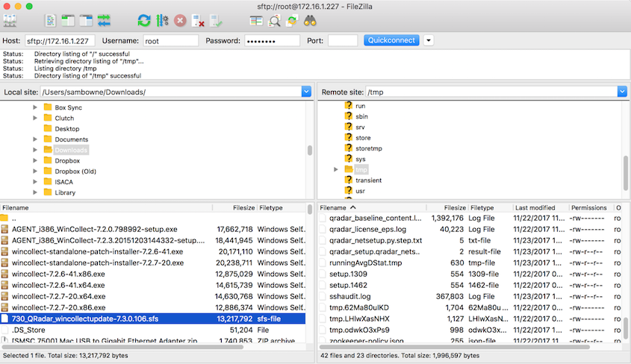Sort local files by Filesize column
The height and width of the screenshot is (364, 631).
(234, 207)
